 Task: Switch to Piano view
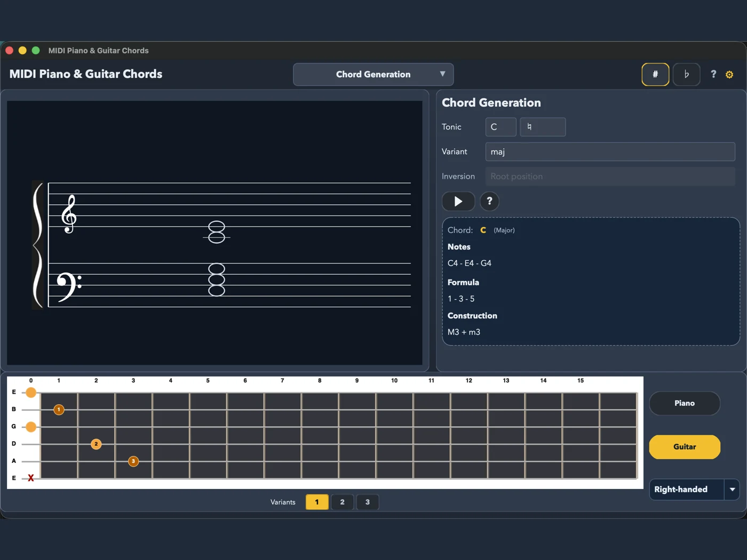click(685, 403)
